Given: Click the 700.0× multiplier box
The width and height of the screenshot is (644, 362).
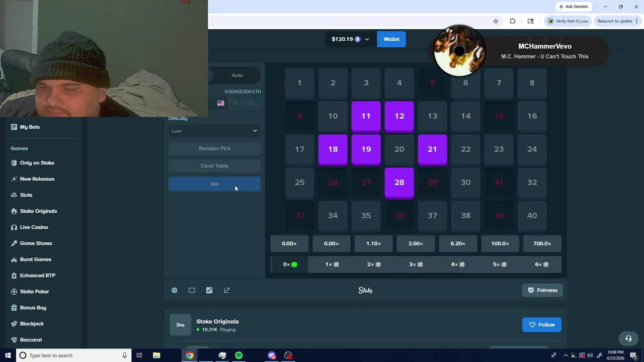Looking at the screenshot, I should [x=542, y=243].
